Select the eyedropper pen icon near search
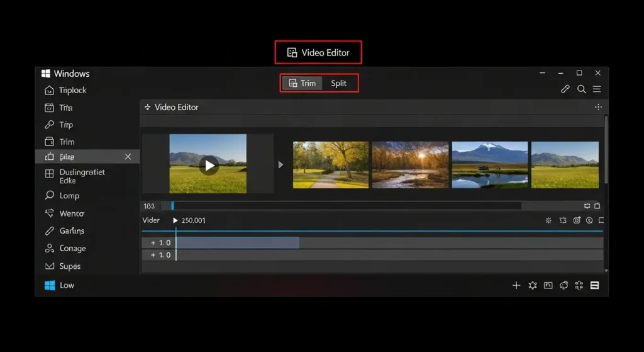This screenshot has width=644, height=352. coord(565,89)
